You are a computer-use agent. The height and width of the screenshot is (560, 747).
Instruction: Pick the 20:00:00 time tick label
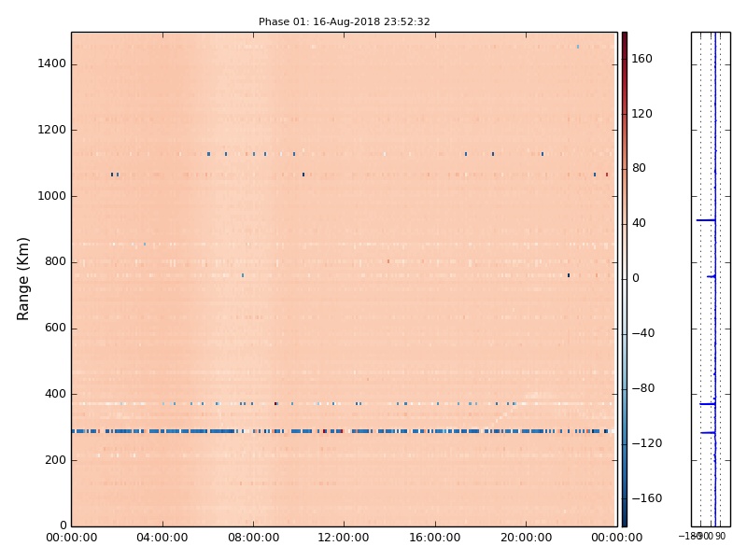point(526,538)
